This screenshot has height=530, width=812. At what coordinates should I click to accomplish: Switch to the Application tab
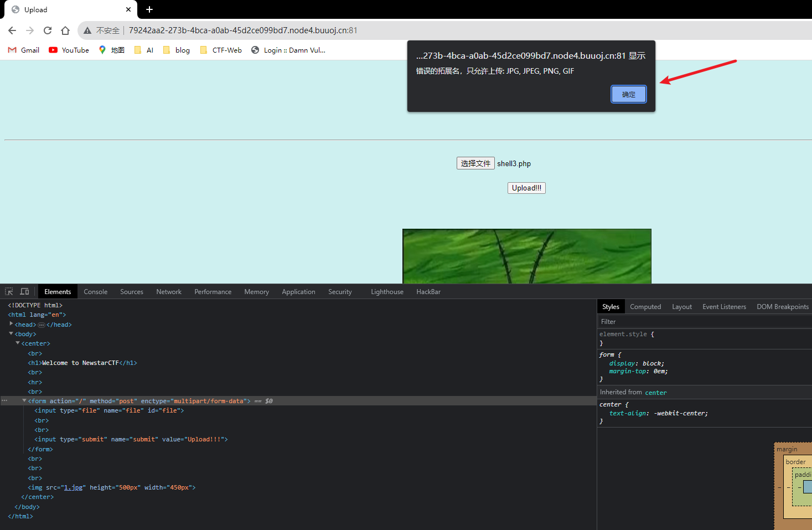click(x=298, y=292)
